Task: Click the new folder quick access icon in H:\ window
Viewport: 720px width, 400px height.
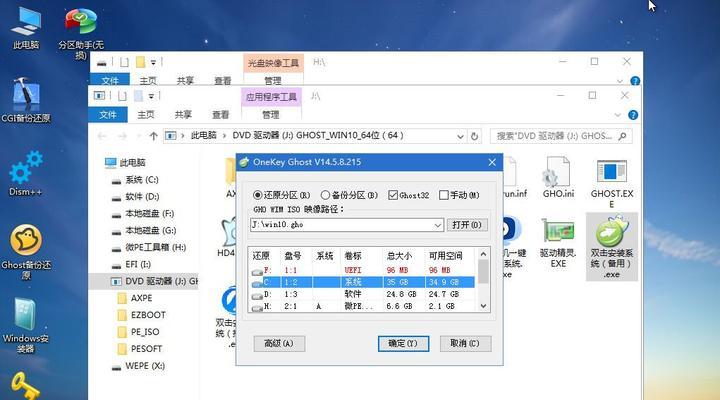Action: [141, 62]
